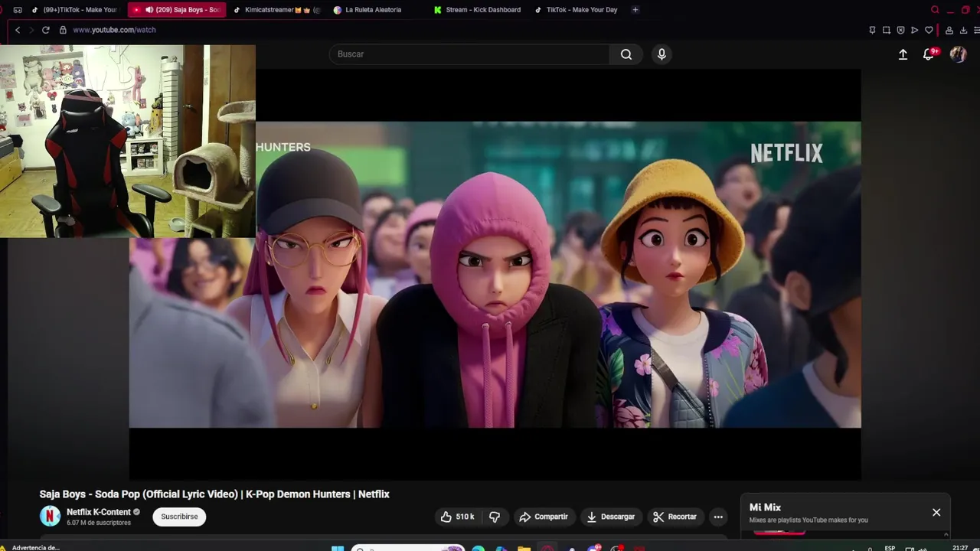980x551 pixels.
Task: Like the video with 510 k thumbs up
Action: pyautogui.click(x=457, y=517)
